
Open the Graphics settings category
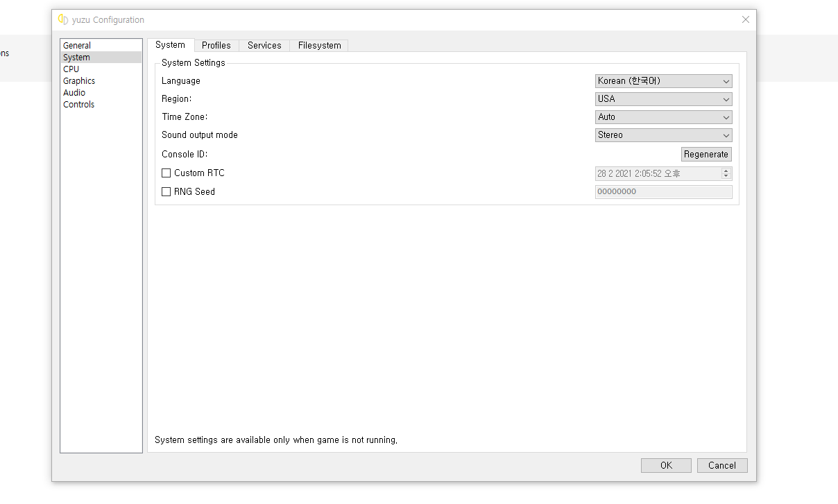coord(101,81)
